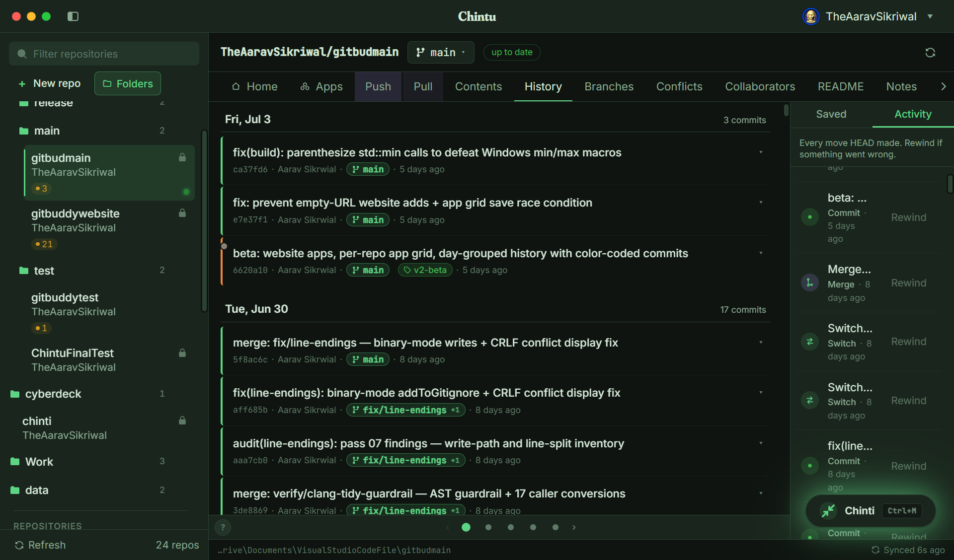Toggle the sidebar panel icon
Viewport: 954px width, 560px height.
click(73, 16)
